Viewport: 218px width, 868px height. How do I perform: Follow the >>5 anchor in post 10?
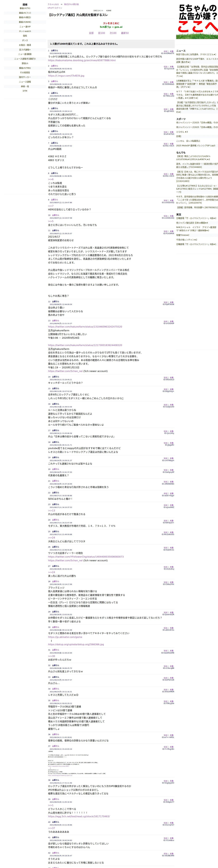[x=51, y=221]
